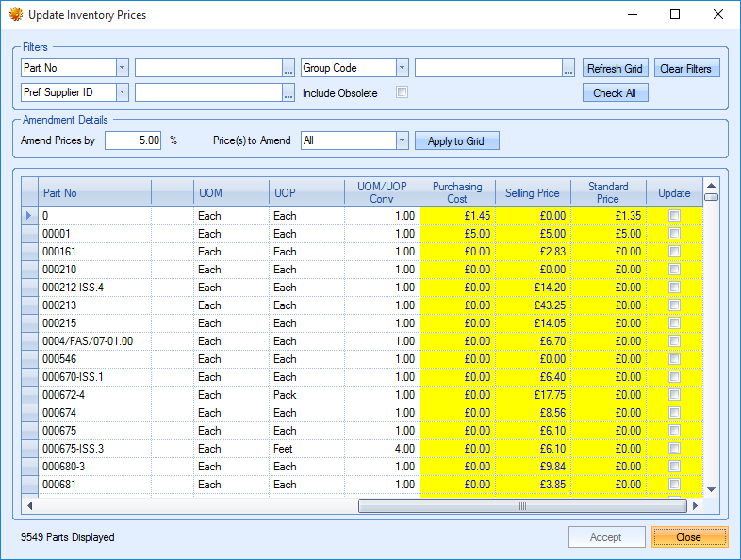Click the Apply to Grid button
This screenshot has height=560, width=741.
click(x=456, y=141)
